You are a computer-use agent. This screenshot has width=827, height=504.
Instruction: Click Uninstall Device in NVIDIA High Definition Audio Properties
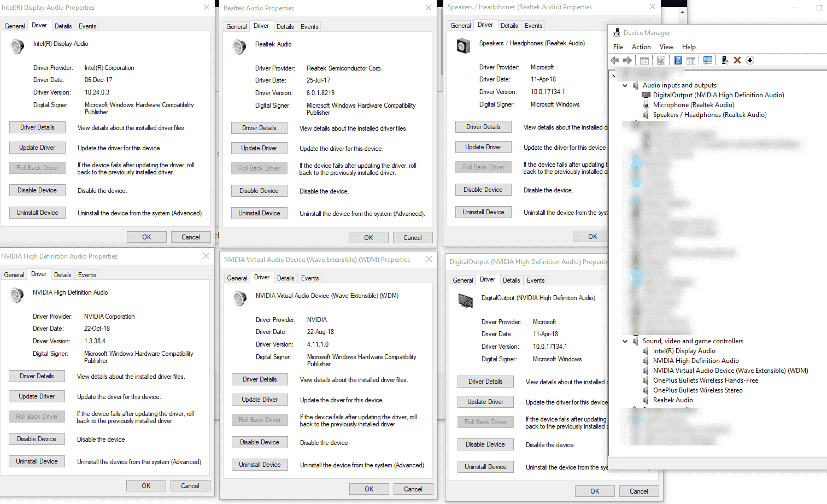[x=37, y=461]
